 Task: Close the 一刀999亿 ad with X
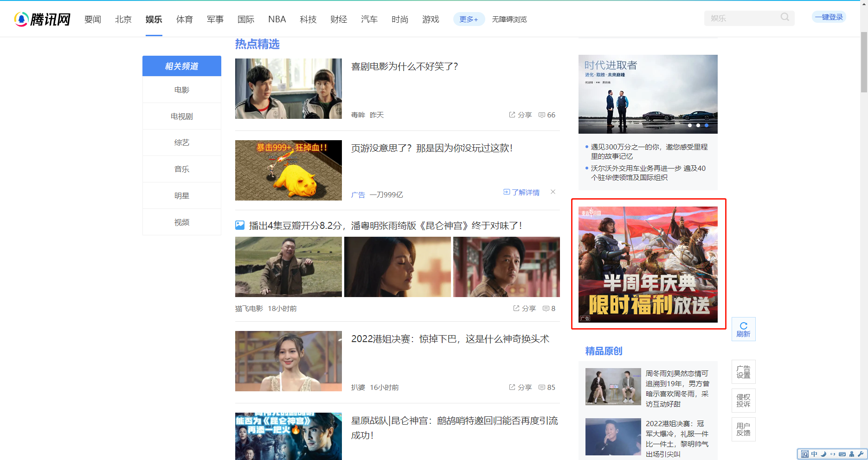click(553, 192)
